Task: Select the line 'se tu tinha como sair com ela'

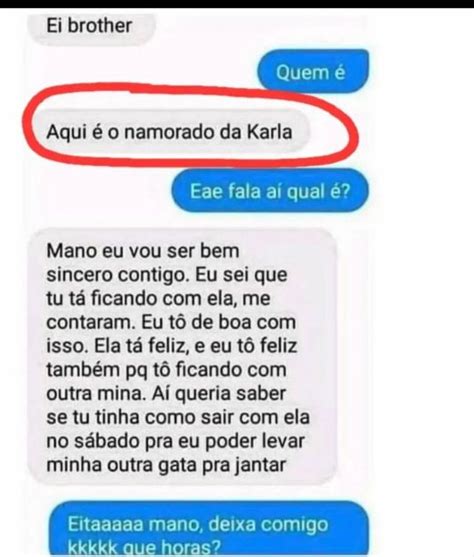Action: 178,417
